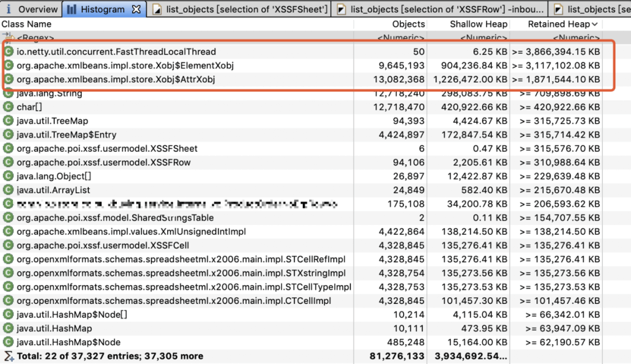This screenshot has width=631, height=364.
Task: Select the Histogram tab
Action: [103, 9]
